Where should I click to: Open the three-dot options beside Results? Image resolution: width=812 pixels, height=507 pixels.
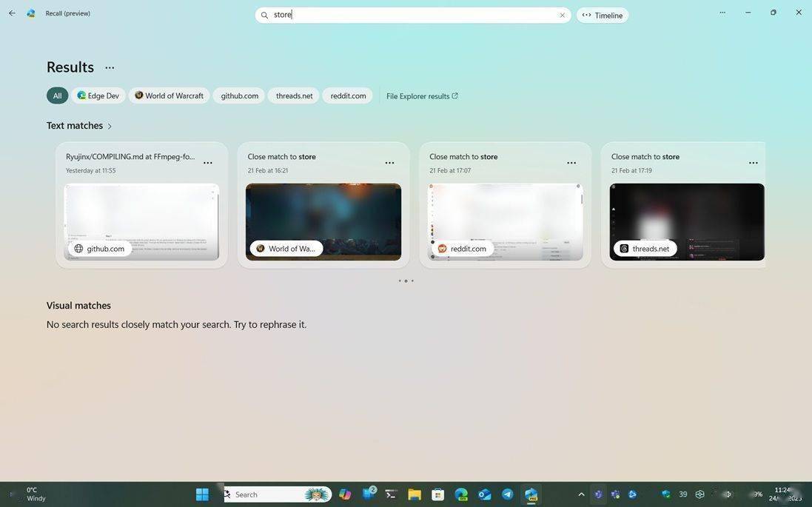pos(110,67)
